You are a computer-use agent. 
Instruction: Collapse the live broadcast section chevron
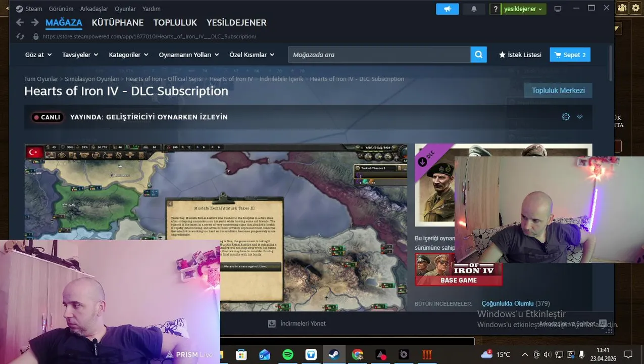(x=580, y=117)
